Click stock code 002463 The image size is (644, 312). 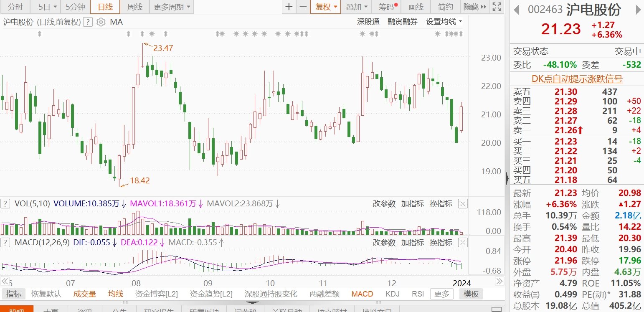[x=545, y=10]
